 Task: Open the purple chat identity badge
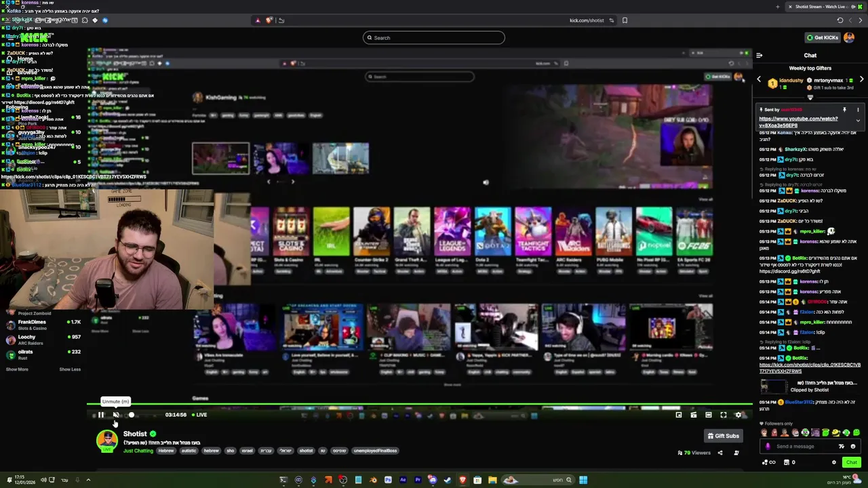click(x=768, y=447)
